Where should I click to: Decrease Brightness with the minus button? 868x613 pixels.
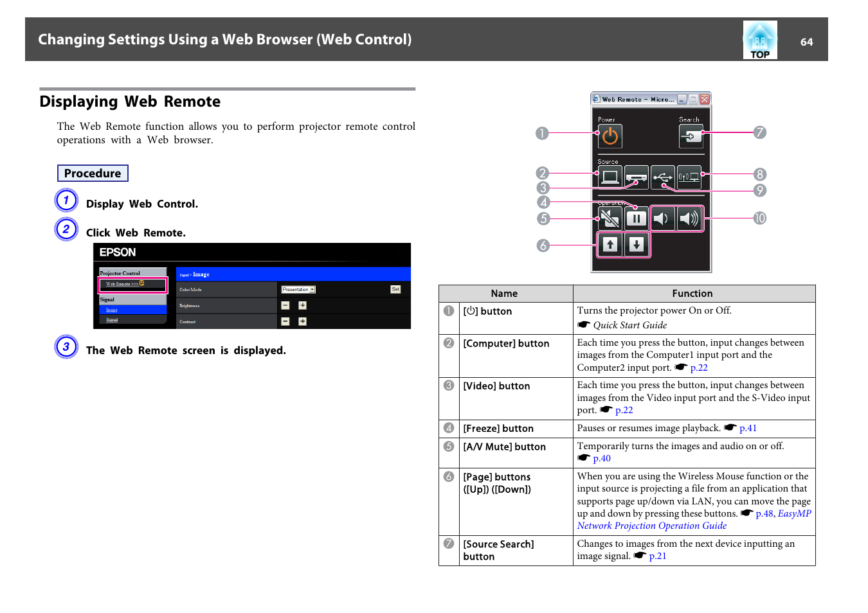[x=285, y=306]
